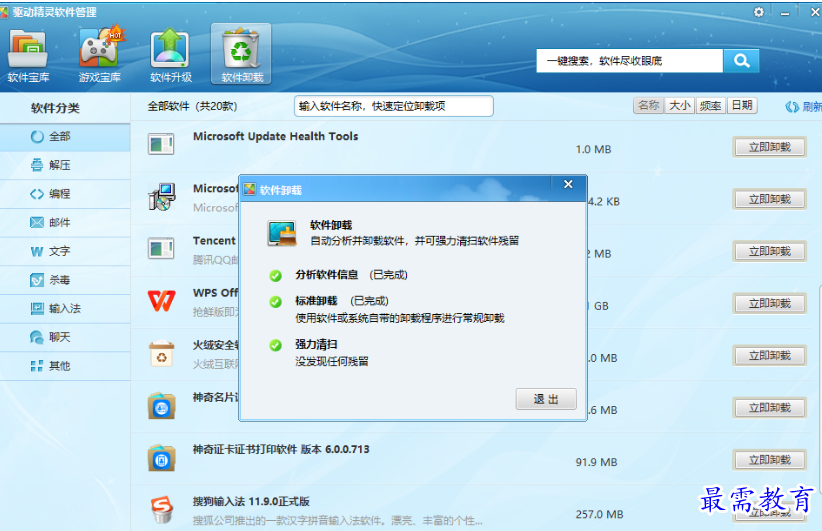The height and width of the screenshot is (531, 822).
Task: Select the 文字 category
Action: (65, 252)
